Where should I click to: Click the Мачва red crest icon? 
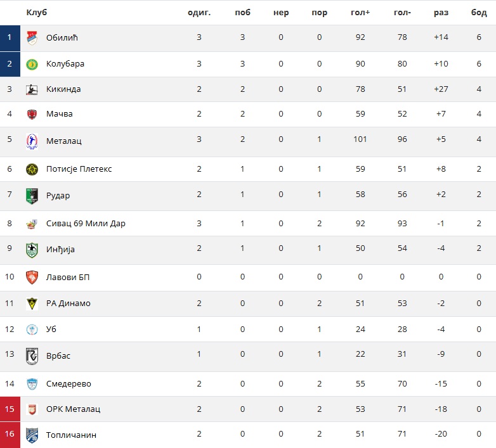tap(32, 114)
